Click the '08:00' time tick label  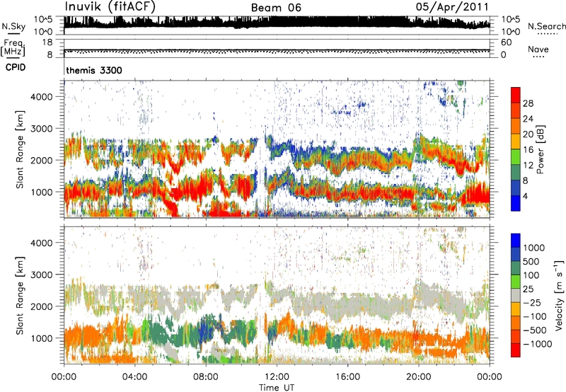206,377
